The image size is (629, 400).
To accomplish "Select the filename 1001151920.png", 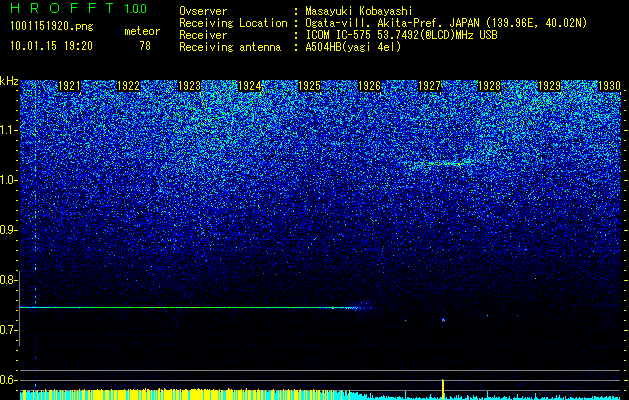I will pyautogui.click(x=52, y=26).
